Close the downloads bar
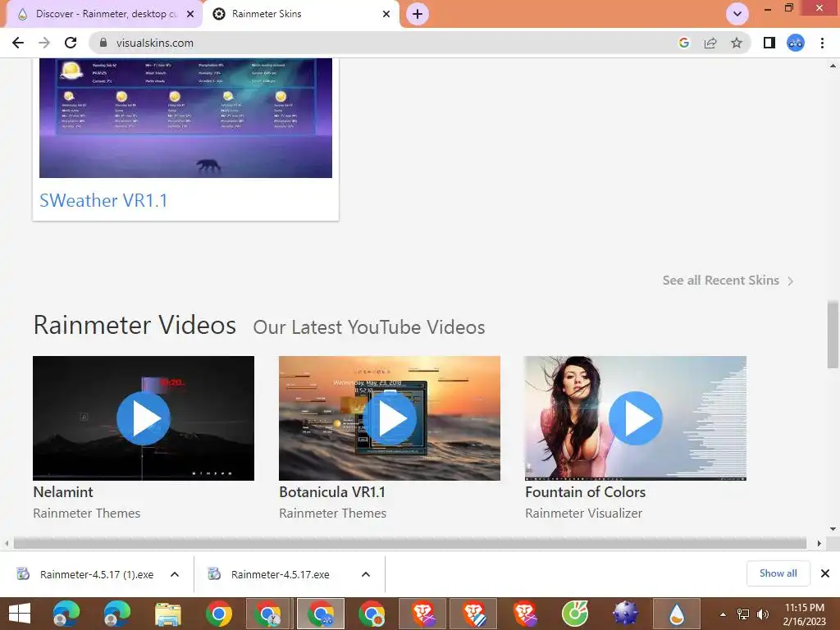The height and width of the screenshot is (630, 840). pyautogui.click(x=825, y=573)
